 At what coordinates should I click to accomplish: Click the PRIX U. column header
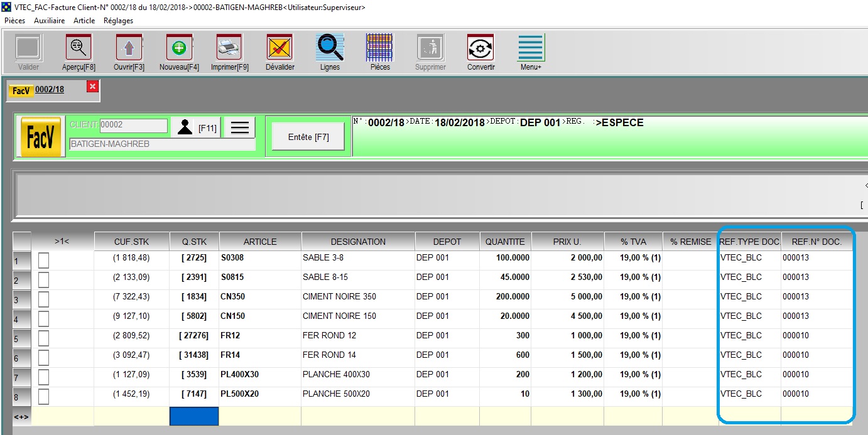pos(567,241)
